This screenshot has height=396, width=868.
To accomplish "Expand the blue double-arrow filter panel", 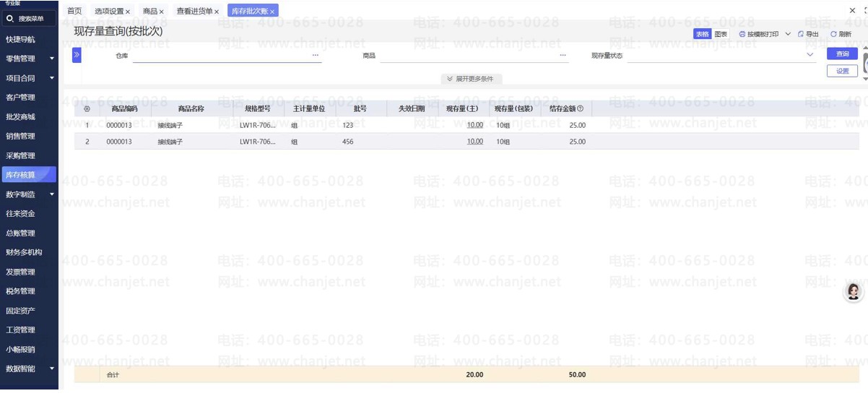I will pyautogui.click(x=77, y=55).
